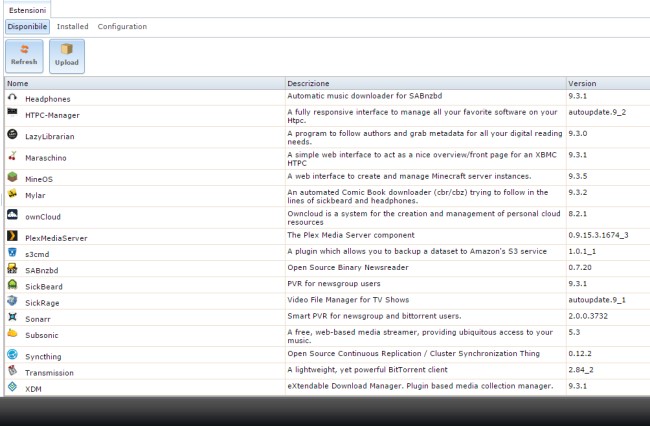650x426 pixels.
Task: Click the LazyLibrarian plugin icon
Action: tap(12, 134)
